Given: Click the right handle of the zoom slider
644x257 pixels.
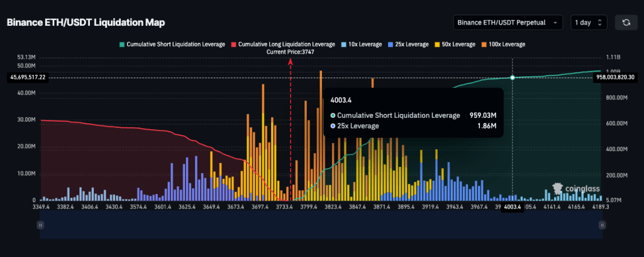Looking at the screenshot, I should pos(603,224).
